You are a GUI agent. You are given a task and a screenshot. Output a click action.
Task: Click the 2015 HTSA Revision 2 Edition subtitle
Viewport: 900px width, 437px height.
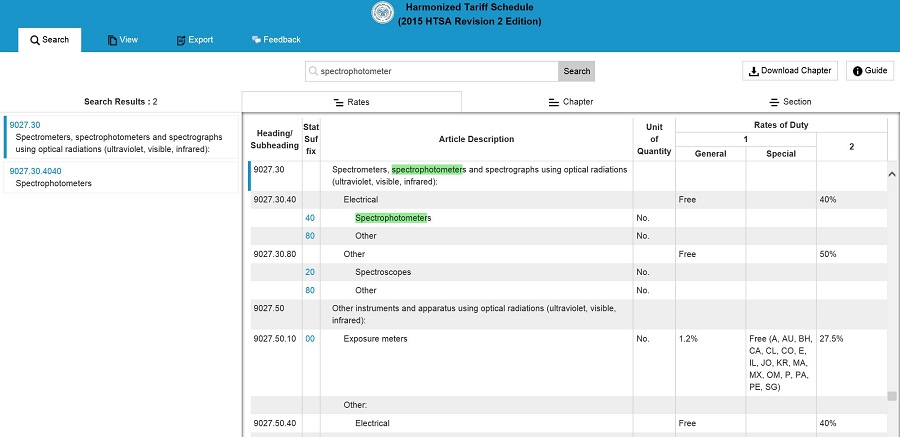(470, 22)
